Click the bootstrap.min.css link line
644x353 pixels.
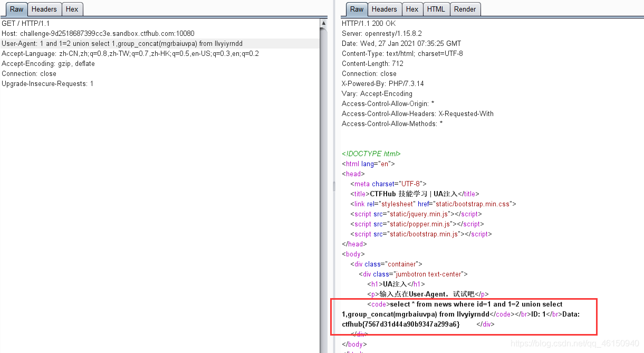click(433, 204)
